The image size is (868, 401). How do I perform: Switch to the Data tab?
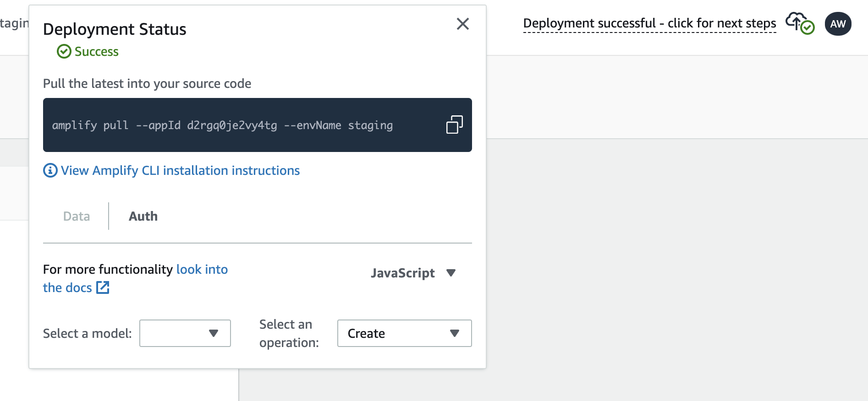[77, 216]
